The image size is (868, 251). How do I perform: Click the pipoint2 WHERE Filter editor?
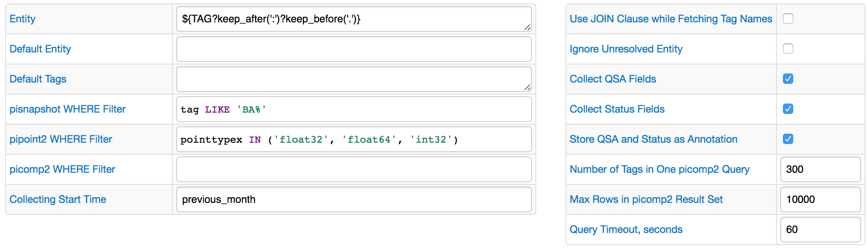(x=353, y=139)
